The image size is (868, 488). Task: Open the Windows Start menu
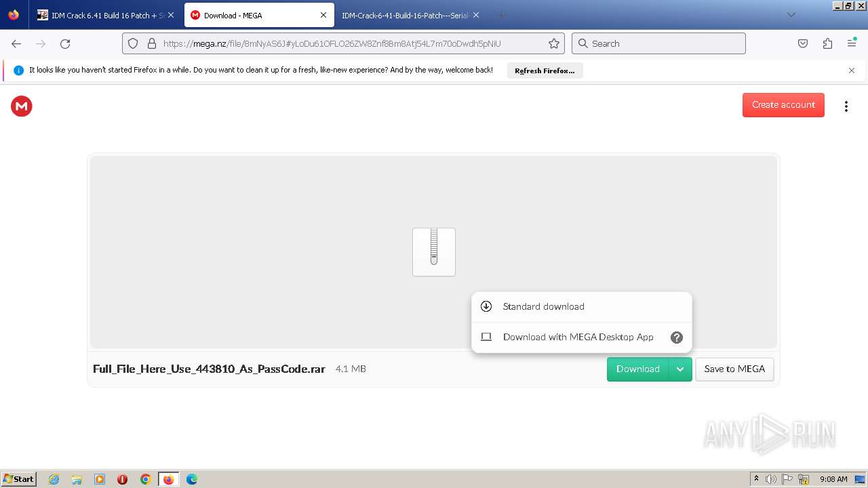click(19, 479)
